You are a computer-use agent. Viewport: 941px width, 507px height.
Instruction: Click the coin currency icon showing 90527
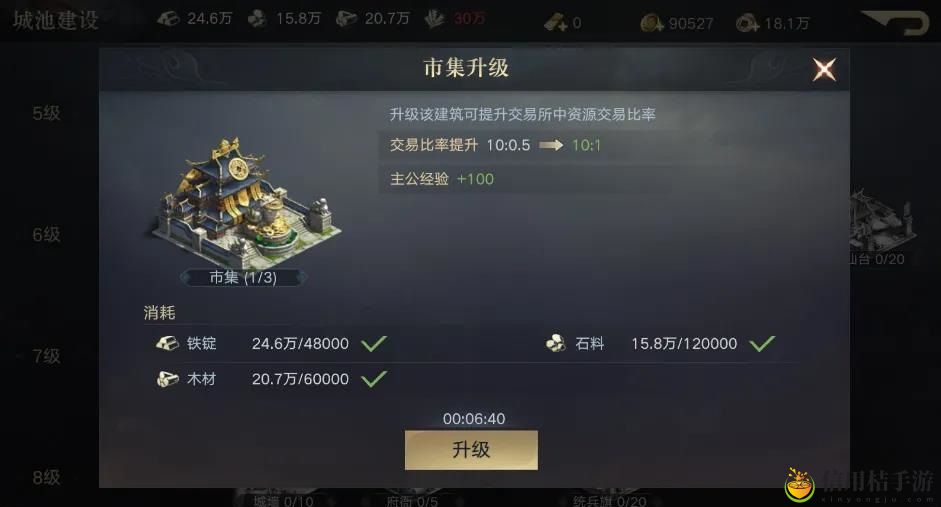click(651, 23)
